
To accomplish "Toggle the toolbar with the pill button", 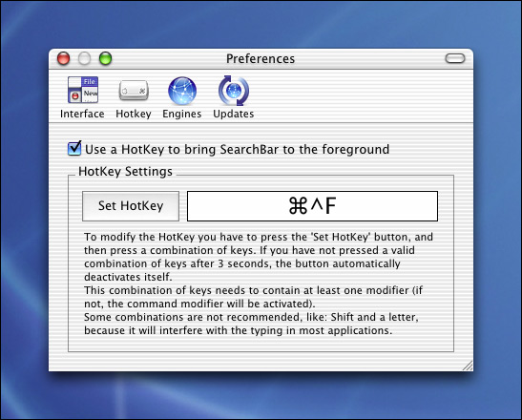I will tap(455, 58).
